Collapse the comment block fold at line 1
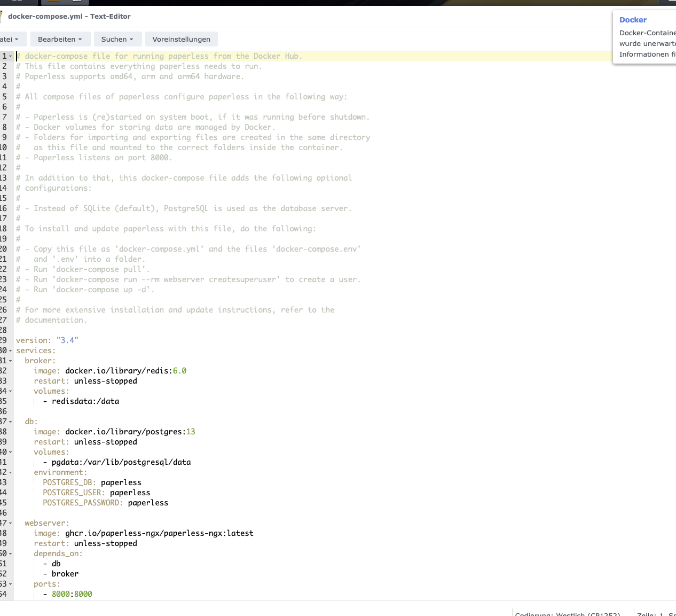 pyautogui.click(x=10, y=57)
